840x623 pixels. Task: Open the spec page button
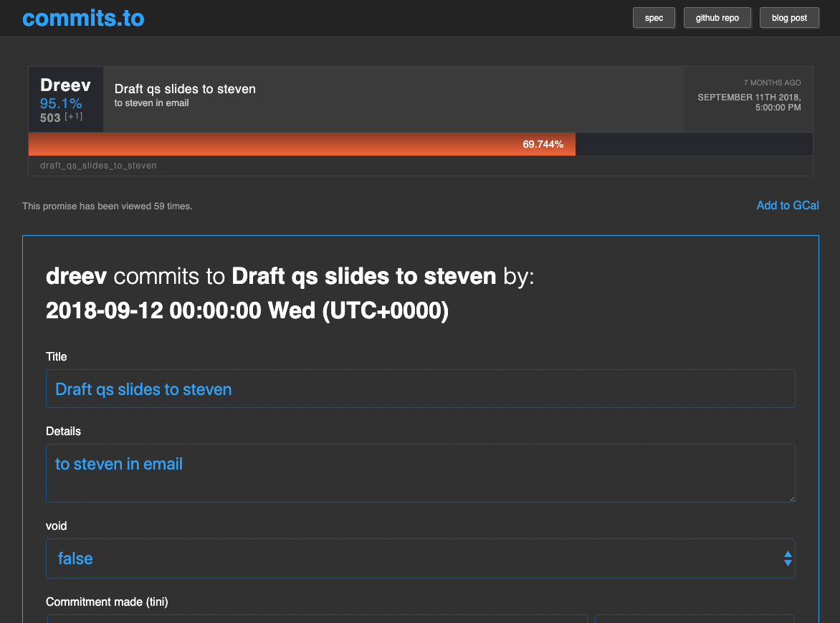(654, 18)
